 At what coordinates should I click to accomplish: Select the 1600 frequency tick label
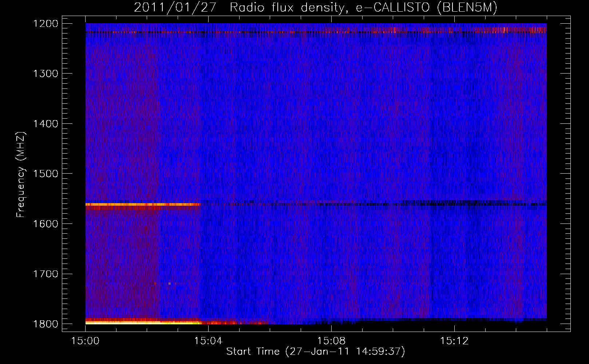(46, 224)
